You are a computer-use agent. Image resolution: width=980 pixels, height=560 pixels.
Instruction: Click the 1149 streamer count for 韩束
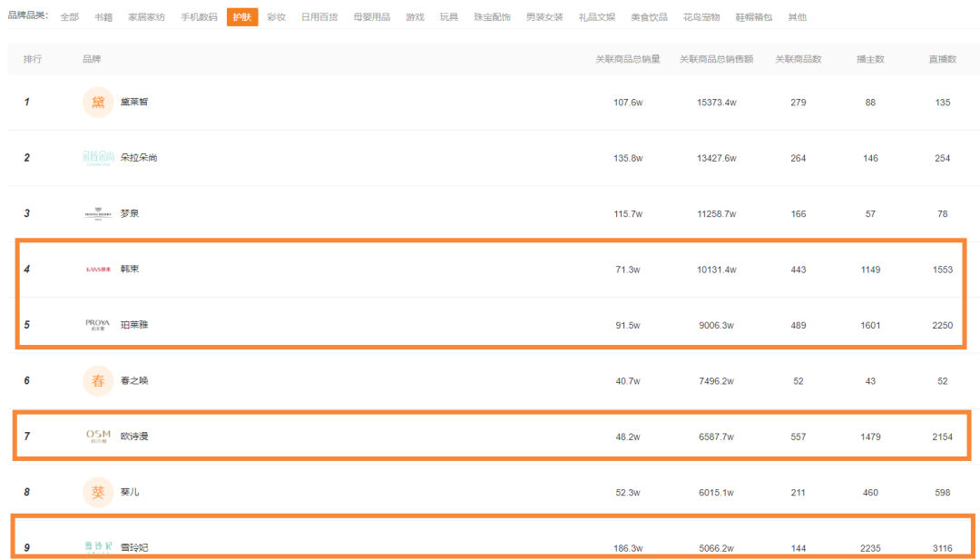point(870,270)
